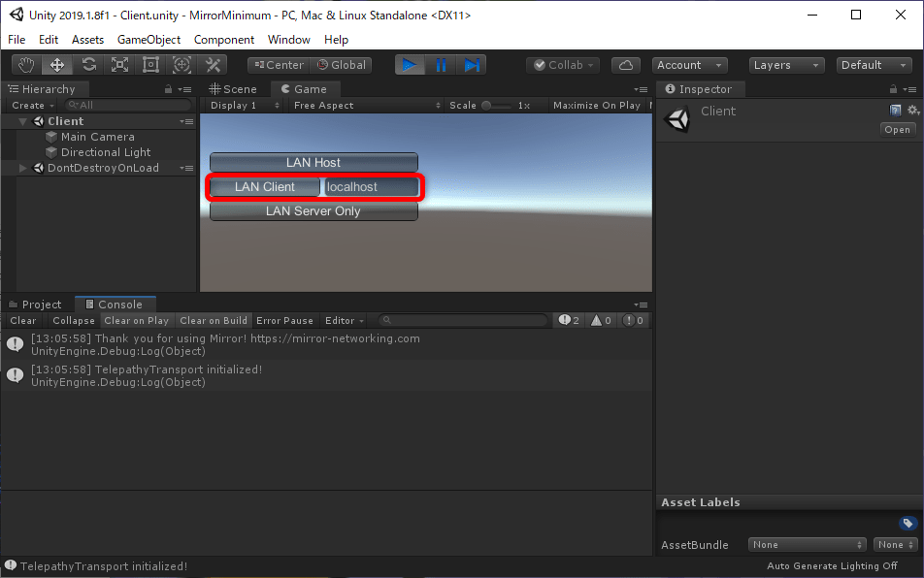Screen dimensions: 924x578
Task: Open the Game view panel options menu
Action: (x=642, y=89)
